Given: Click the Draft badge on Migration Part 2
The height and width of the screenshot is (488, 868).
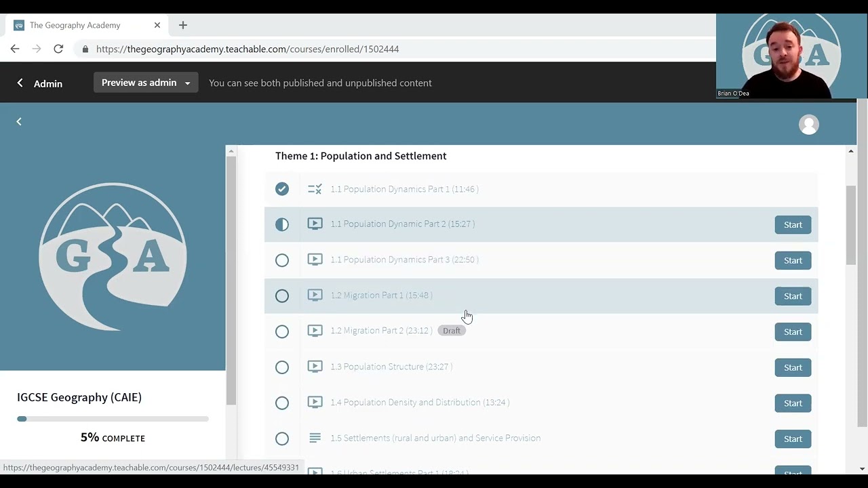Looking at the screenshot, I should point(452,331).
